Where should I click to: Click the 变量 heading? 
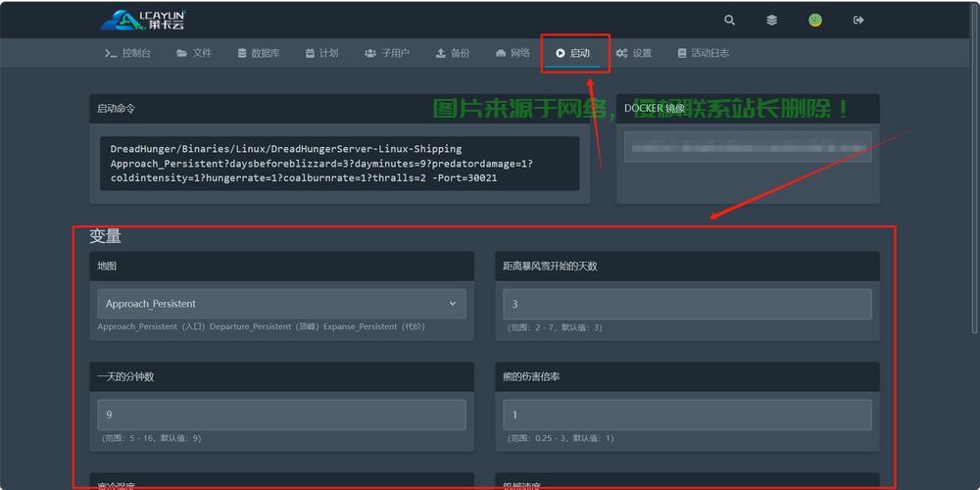(105, 236)
